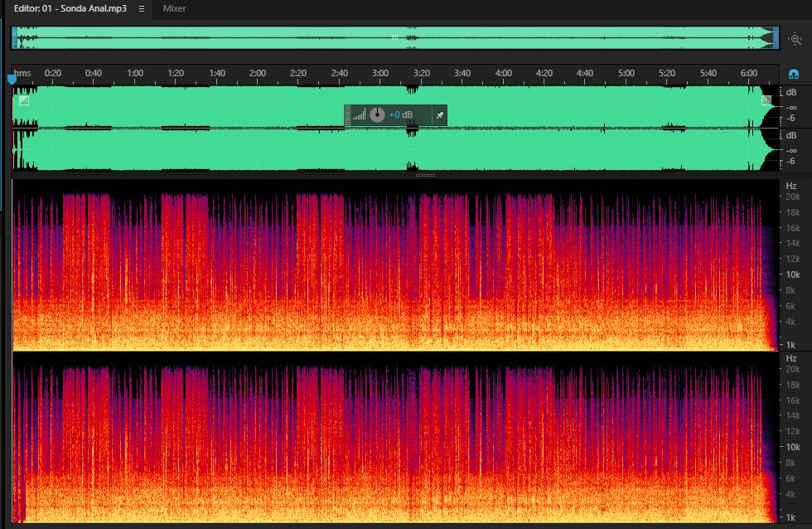This screenshot has width=812, height=529.
Task: Click the +0 dB value in the HUD
Action: pos(401,114)
